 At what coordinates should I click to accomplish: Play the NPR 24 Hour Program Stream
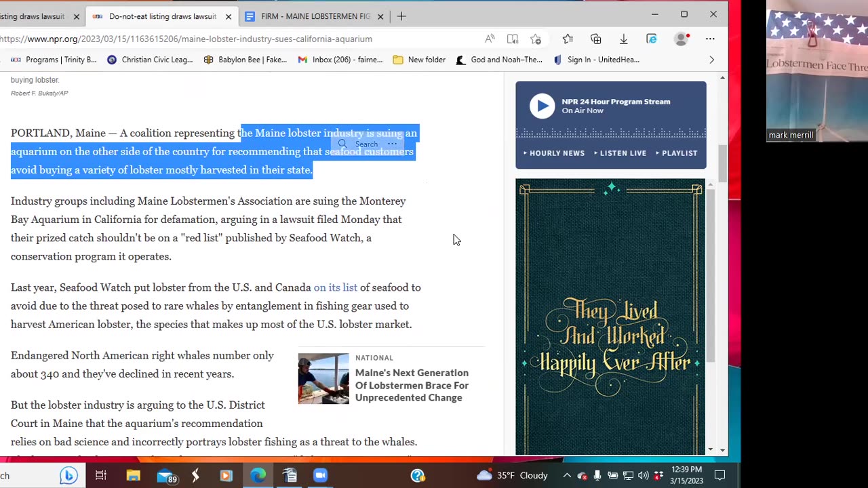pyautogui.click(x=542, y=106)
